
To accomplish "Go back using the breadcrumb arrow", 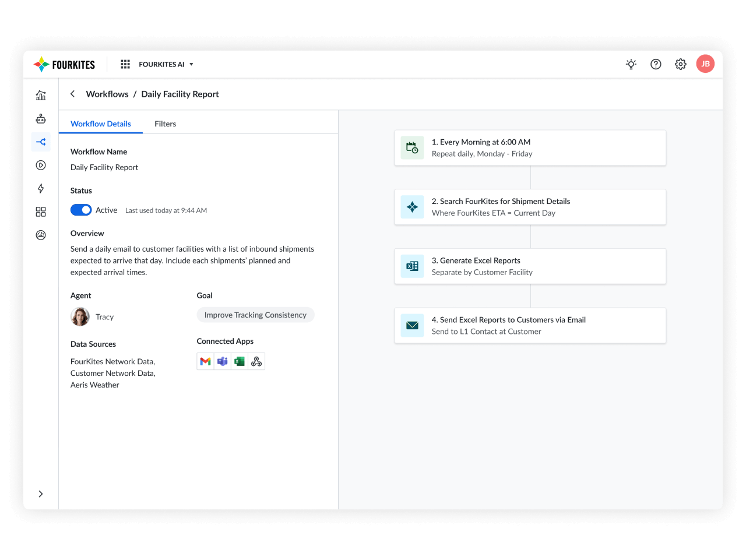I will 73,94.
